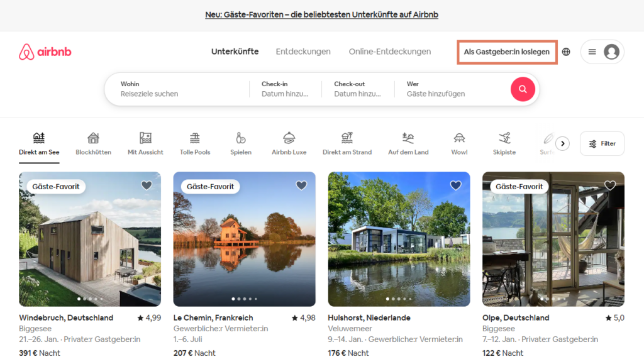Click the 122 € Nacht price

pos(502,353)
